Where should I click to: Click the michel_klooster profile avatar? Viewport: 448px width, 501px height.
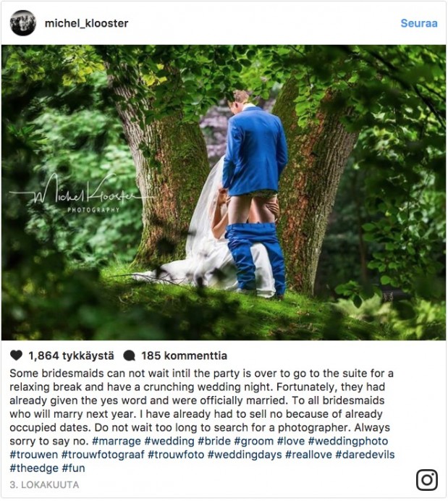tap(22, 23)
